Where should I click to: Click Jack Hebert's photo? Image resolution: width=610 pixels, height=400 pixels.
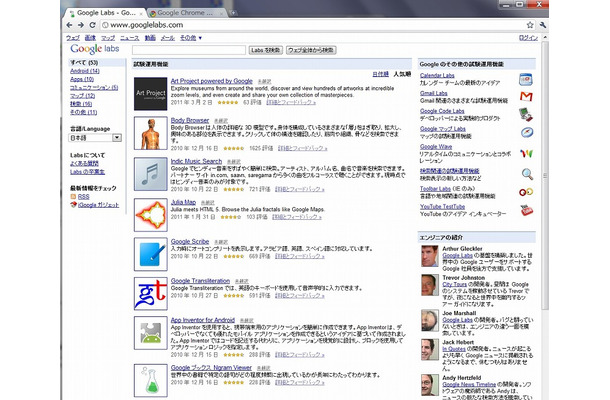[x=429, y=350]
